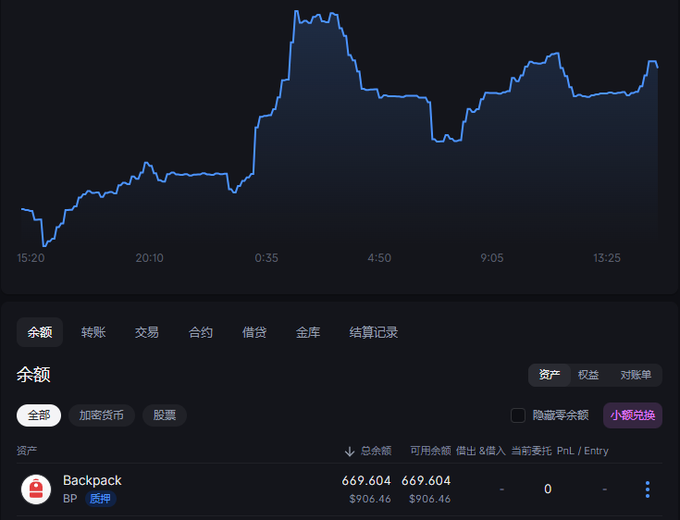Open the Backpack row three-dot menu
The height and width of the screenshot is (520, 680).
[647, 489]
